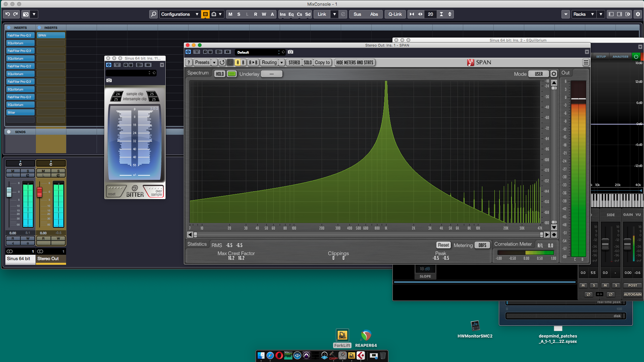Viewport: 644px width, 362px height.
Task: Mute the Sinus 64 bit channel
Action: [x=13, y=171]
